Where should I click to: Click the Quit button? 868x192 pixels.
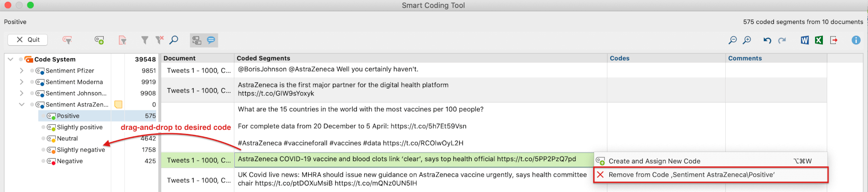[x=28, y=40]
